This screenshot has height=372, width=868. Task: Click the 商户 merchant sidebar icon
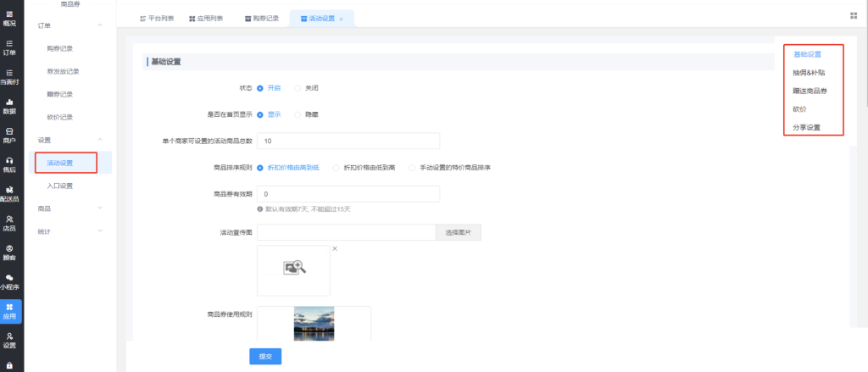click(10, 135)
